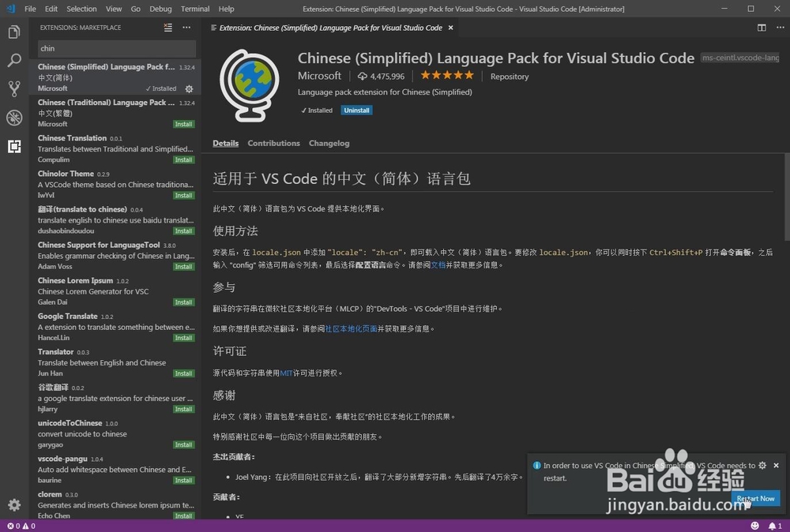Select the Extensions view icon
Screen dimensions: 790x532
pyautogui.click(x=14, y=147)
